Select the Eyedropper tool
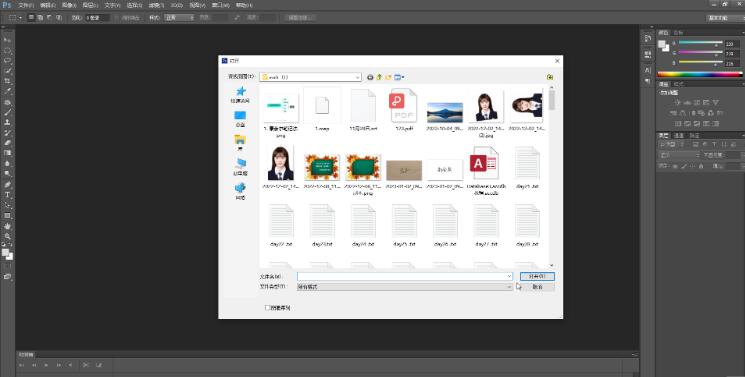The height and width of the screenshot is (377, 745). (x=8, y=91)
